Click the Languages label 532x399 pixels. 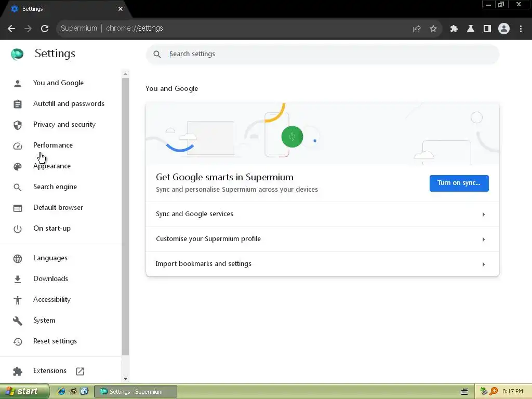point(50,258)
